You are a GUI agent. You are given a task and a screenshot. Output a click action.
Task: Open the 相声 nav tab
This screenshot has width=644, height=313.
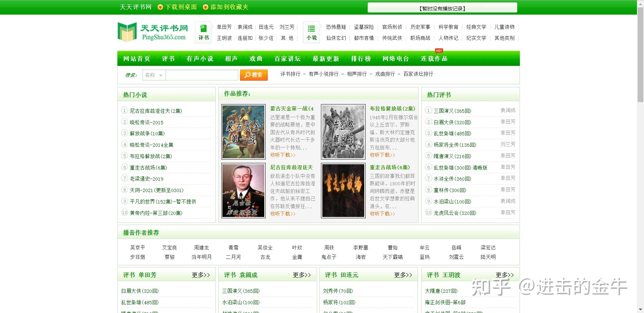pos(231,59)
